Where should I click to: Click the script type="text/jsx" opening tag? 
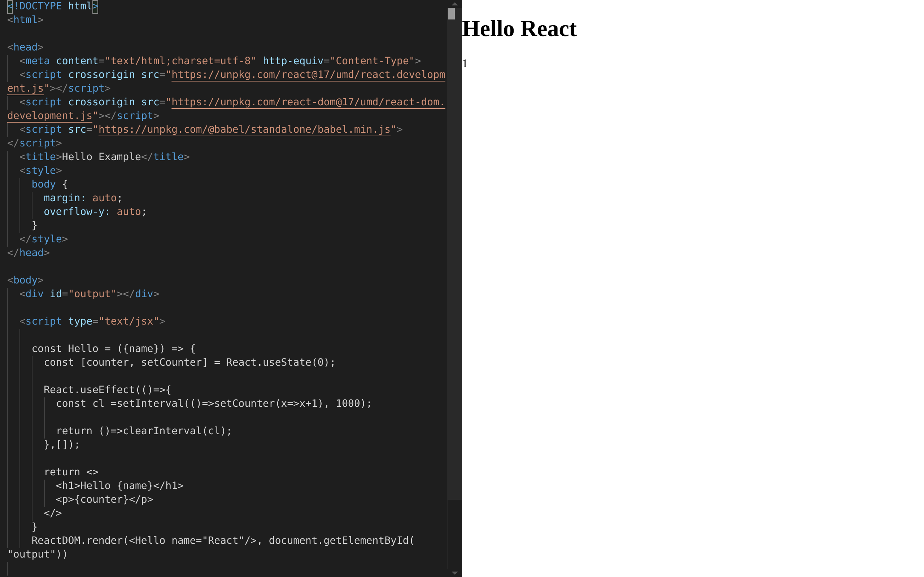tap(92, 321)
